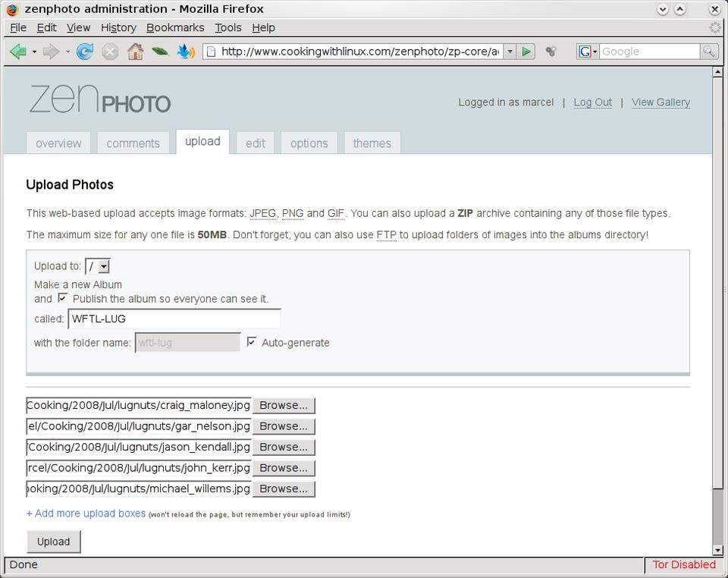
Task: Click the green Back arrow button
Action: [x=18, y=52]
